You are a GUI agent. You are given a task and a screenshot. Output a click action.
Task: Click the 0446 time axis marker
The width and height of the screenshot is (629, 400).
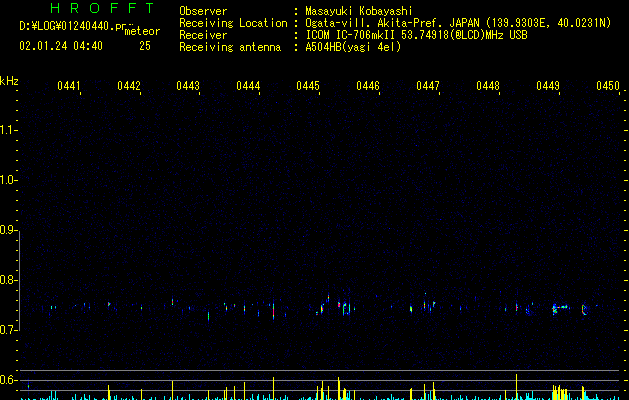(368, 86)
